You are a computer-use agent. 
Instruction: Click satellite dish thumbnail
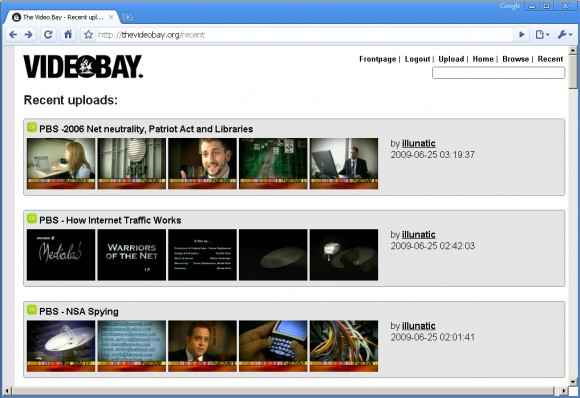point(61,346)
